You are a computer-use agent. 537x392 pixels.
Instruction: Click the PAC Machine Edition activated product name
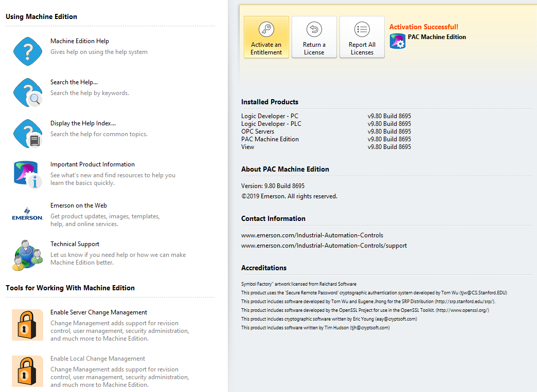437,37
